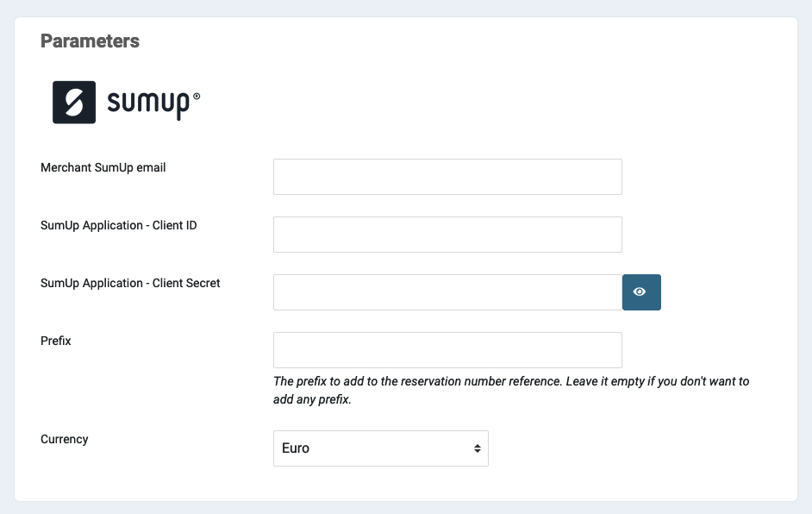The width and height of the screenshot is (812, 514).
Task: Open the Currency dropdown
Action: click(x=380, y=448)
